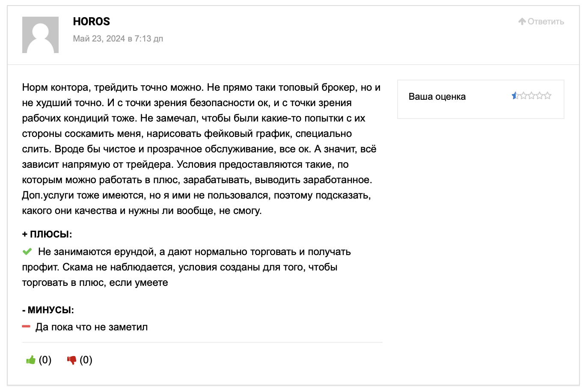Open the HOROS username profile
The image size is (588, 392).
coord(92,21)
